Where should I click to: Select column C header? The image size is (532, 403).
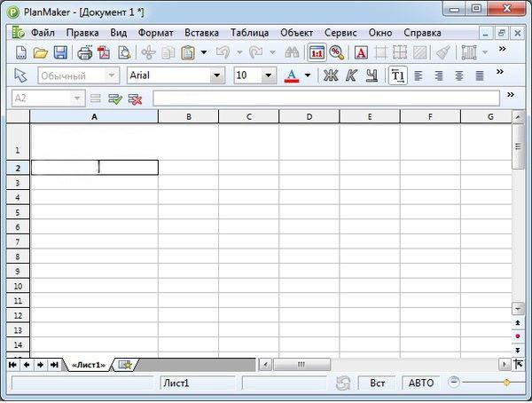(249, 116)
